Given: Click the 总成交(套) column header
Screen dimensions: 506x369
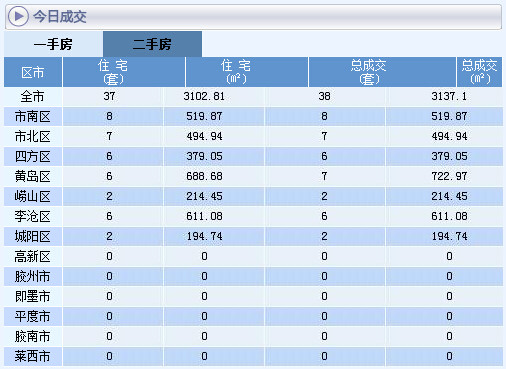Looking at the screenshot, I should tap(382, 72).
